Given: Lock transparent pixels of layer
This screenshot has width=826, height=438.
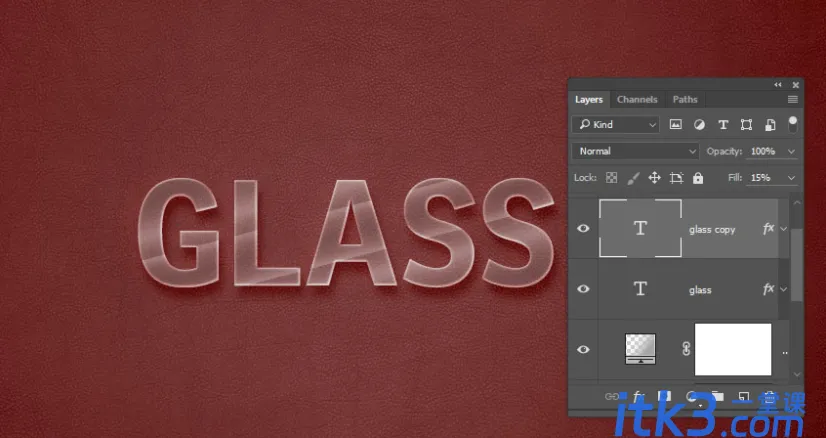Looking at the screenshot, I should coord(611,178).
